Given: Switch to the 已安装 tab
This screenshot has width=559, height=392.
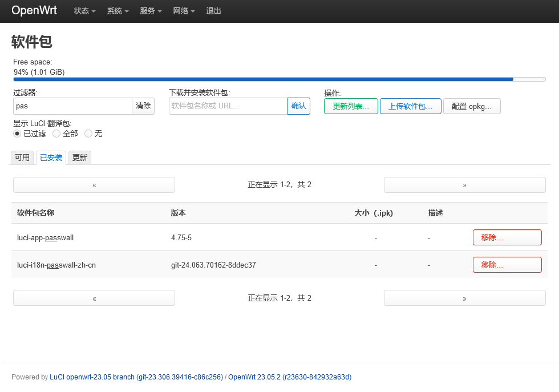Looking at the screenshot, I should point(51,157).
